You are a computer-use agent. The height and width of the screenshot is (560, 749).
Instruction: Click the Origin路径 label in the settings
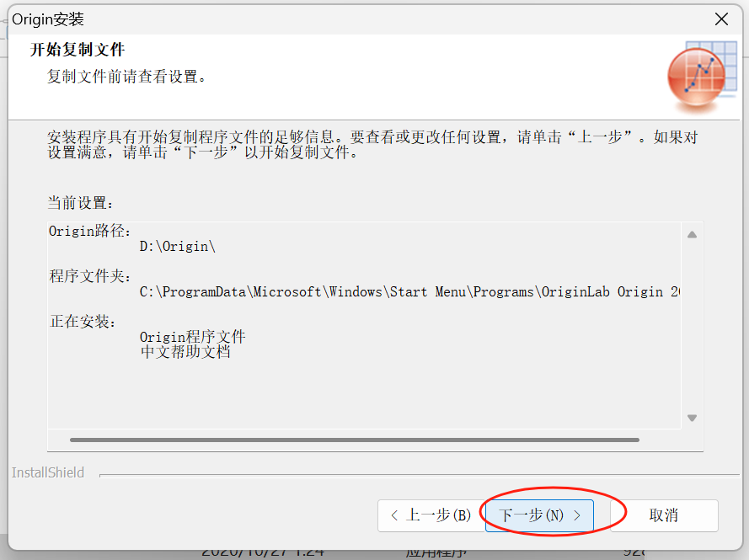pyautogui.click(x=89, y=231)
